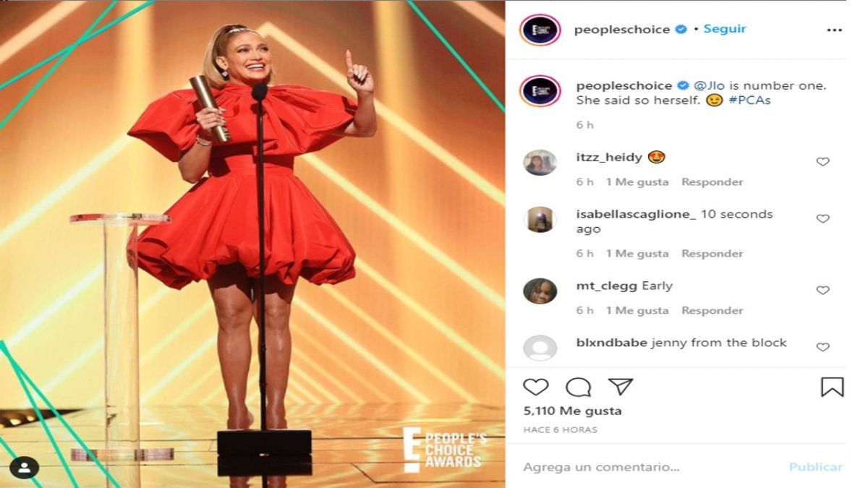Like the post with the heart icon
Image resolution: width=868 pixels, height=488 pixels.
[536, 388]
